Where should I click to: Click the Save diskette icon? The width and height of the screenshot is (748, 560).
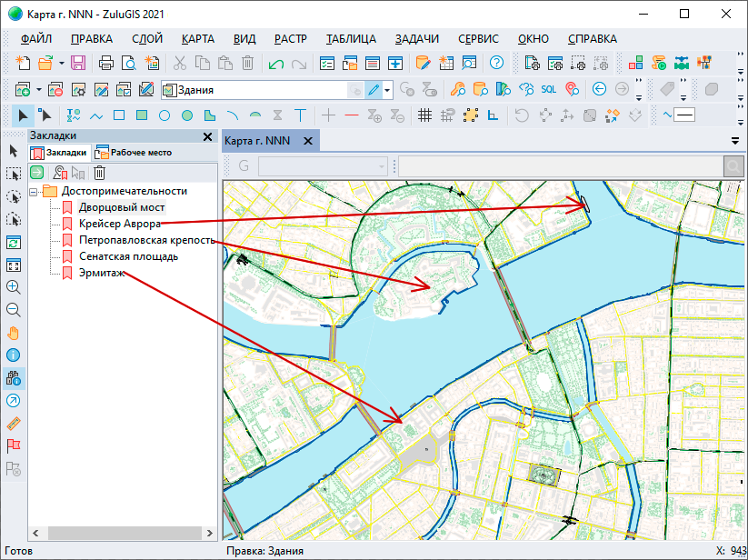78,63
